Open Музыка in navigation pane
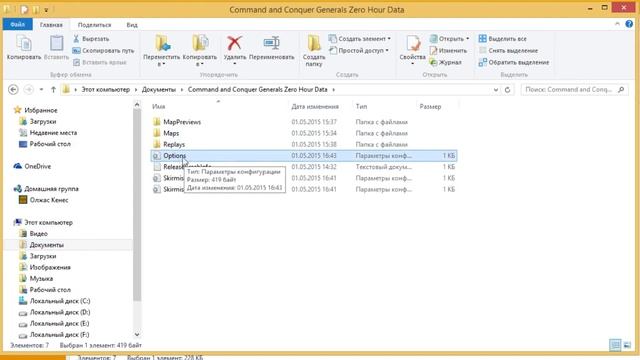Image resolution: width=640 pixels, height=360 pixels. coord(41,279)
